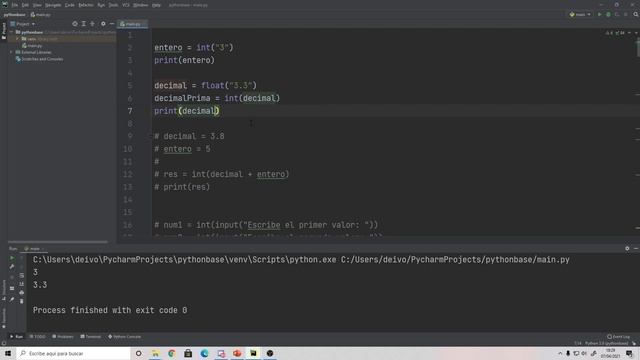This screenshot has height=360, width=640.
Task: Click Run with Coverage icon
Action: (617, 15)
